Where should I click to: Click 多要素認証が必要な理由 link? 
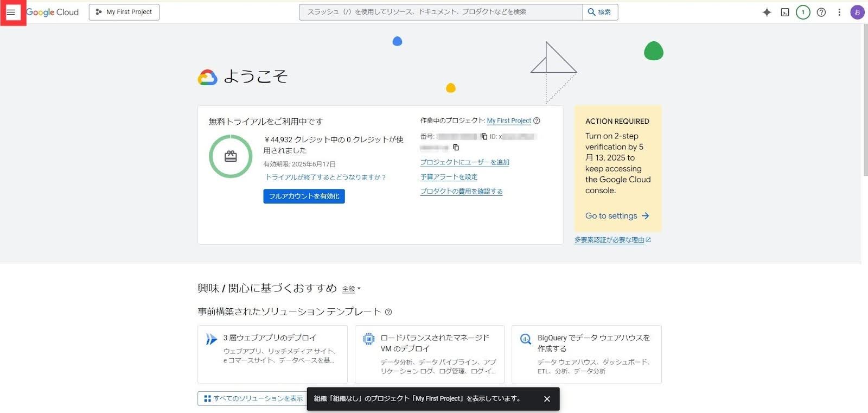coord(612,240)
